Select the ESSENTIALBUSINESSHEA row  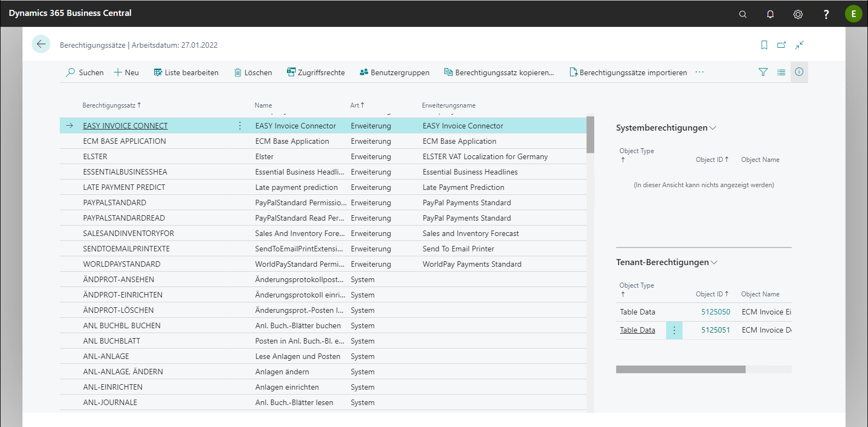323,172
